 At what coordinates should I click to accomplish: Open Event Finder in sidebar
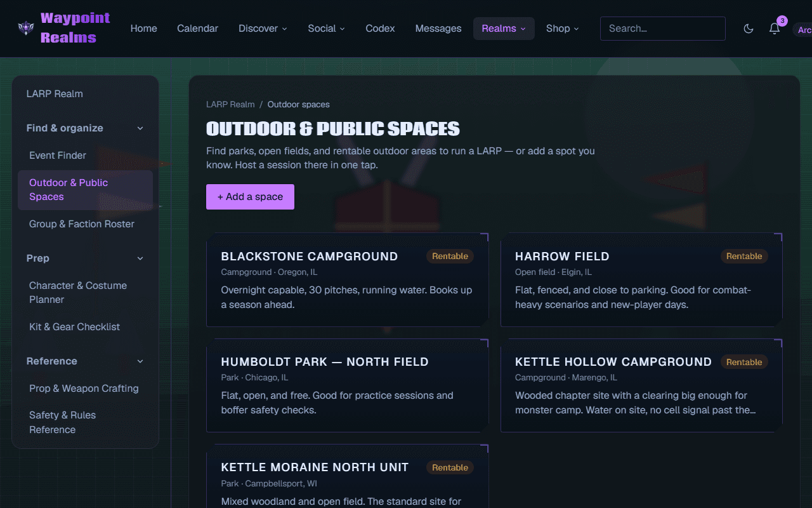[x=85, y=156]
